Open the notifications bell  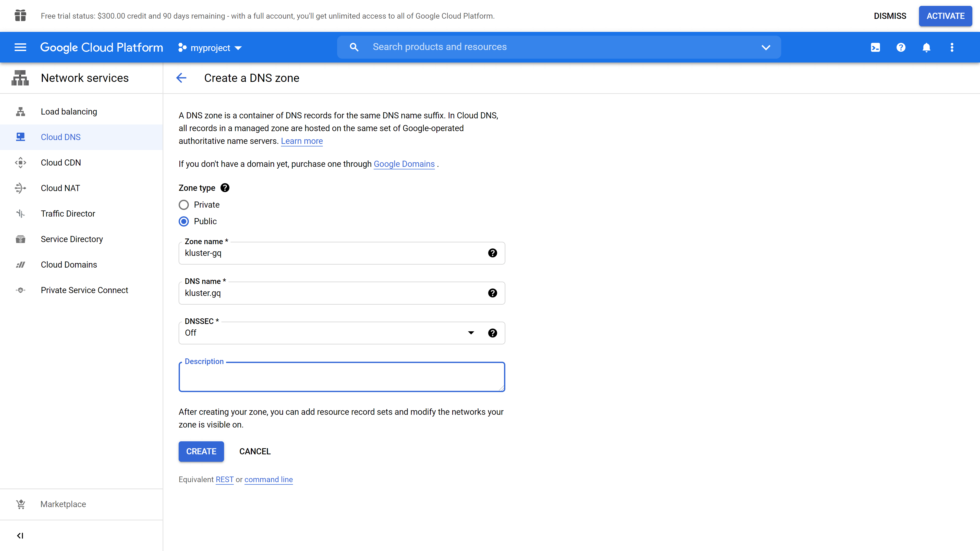(926, 47)
